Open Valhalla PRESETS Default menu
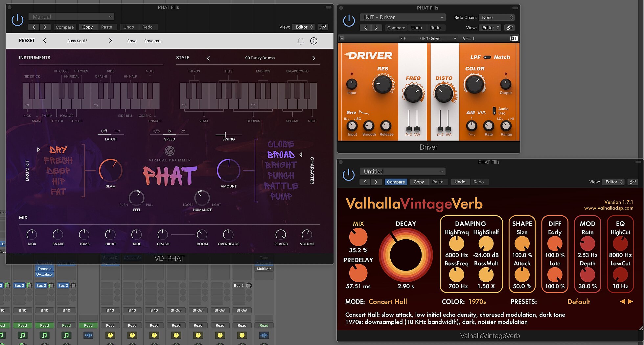The image size is (644, 345). [579, 301]
